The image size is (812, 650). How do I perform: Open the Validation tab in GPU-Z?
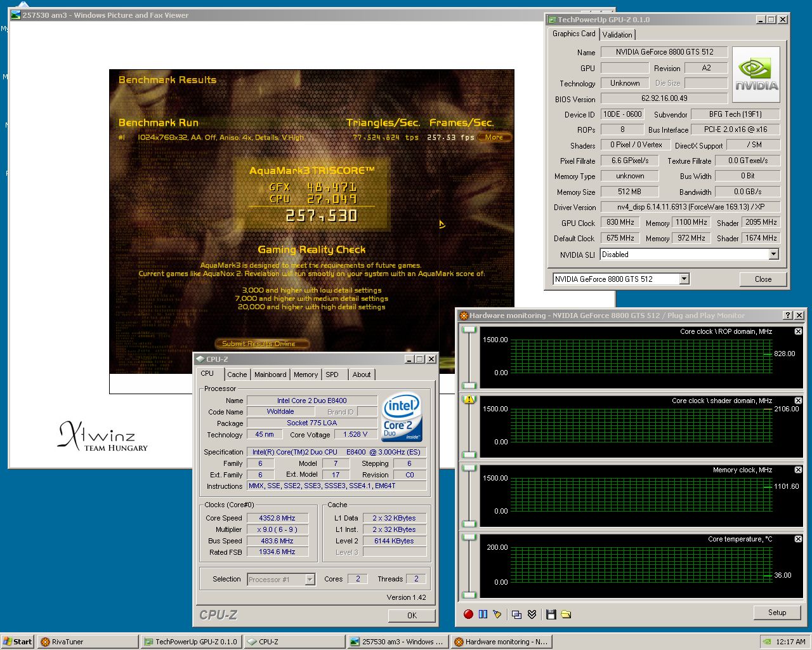617,35
